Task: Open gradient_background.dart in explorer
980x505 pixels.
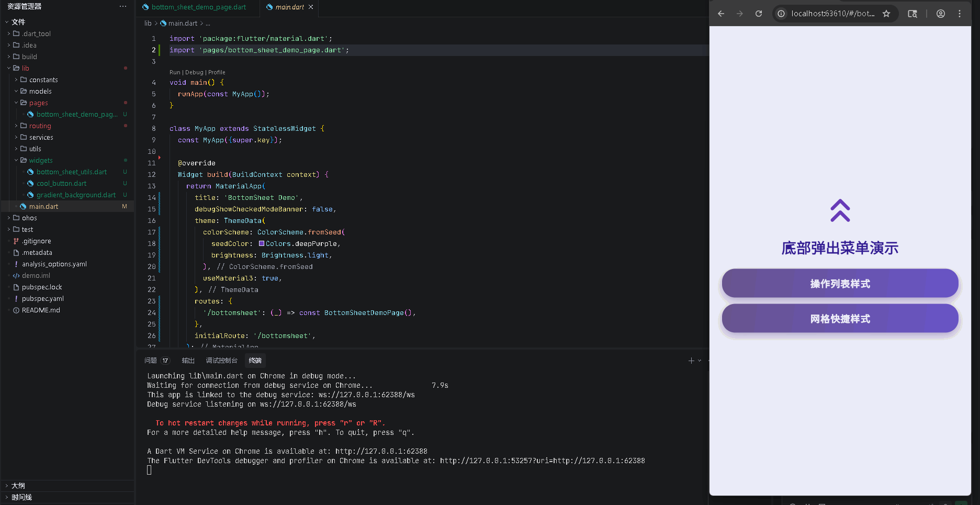Action: (x=76, y=195)
